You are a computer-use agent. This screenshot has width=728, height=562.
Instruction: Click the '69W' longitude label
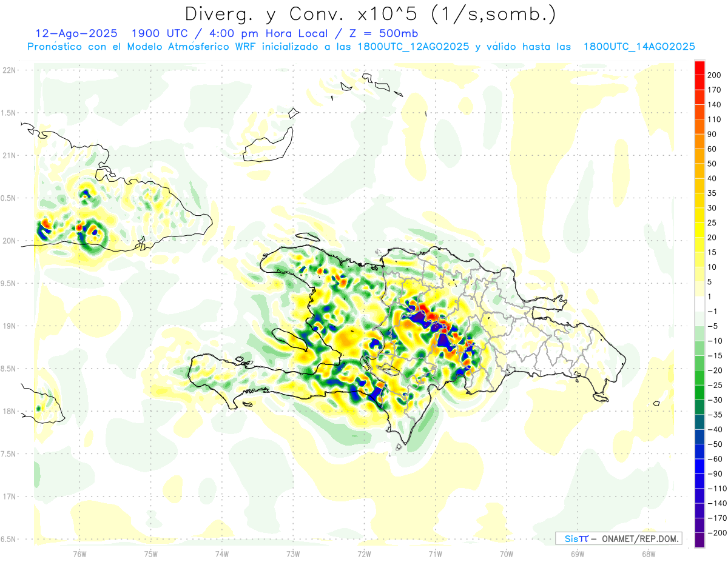[x=578, y=554]
